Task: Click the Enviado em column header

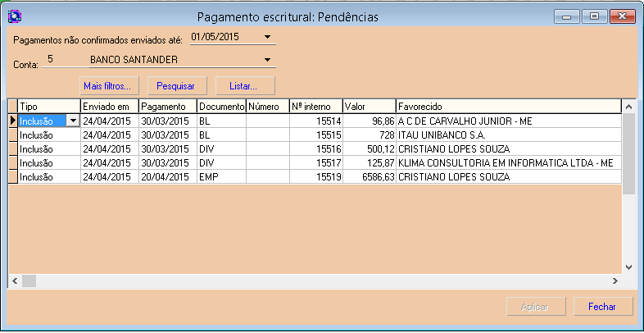Action: [110, 107]
